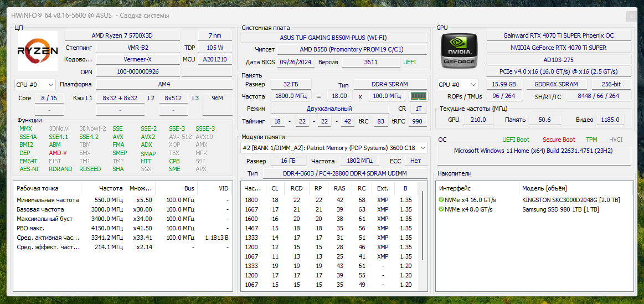The width and height of the screenshot is (644, 304).
Task: Click the green check icon beside KINGSTON drive
Action: point(441,200)
